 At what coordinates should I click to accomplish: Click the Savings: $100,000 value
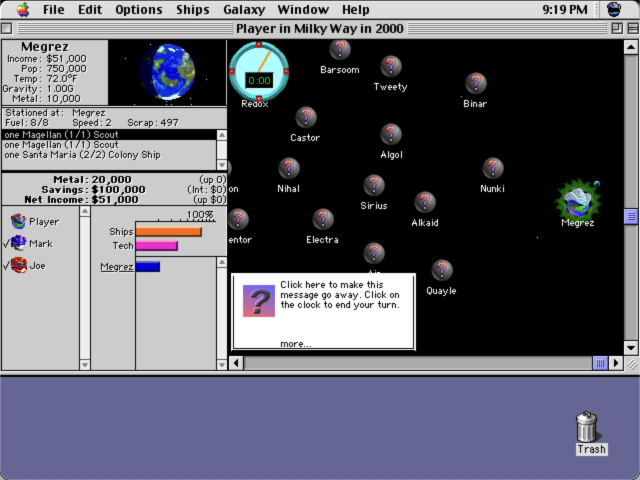[118, 190]
